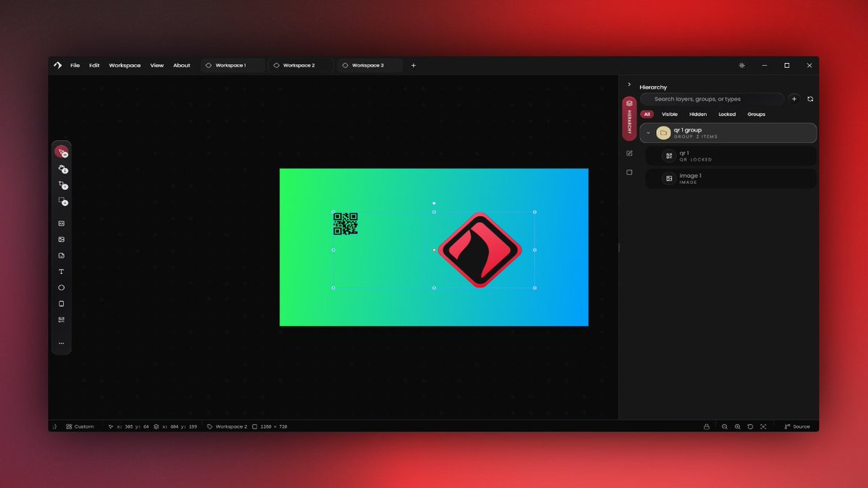Filter hierarchy by Locked
Viewport: 868px width, 488px height.
(x=727, y=114)
